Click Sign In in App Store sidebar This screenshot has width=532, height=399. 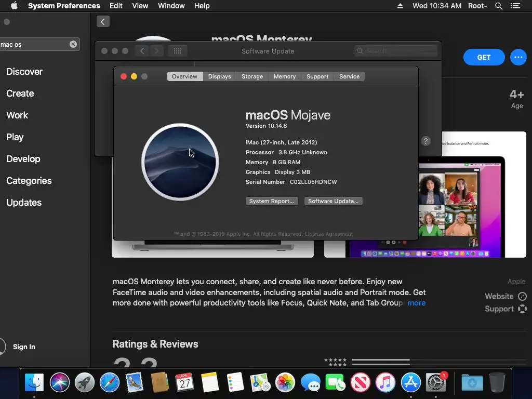[24, 347]
